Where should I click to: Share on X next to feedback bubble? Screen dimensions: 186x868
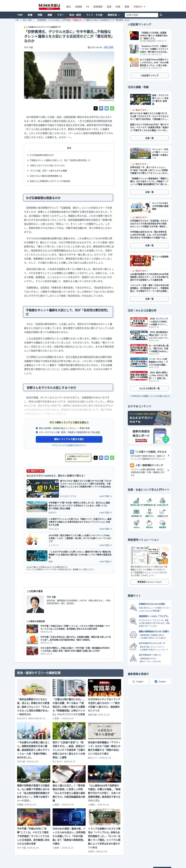95,458
